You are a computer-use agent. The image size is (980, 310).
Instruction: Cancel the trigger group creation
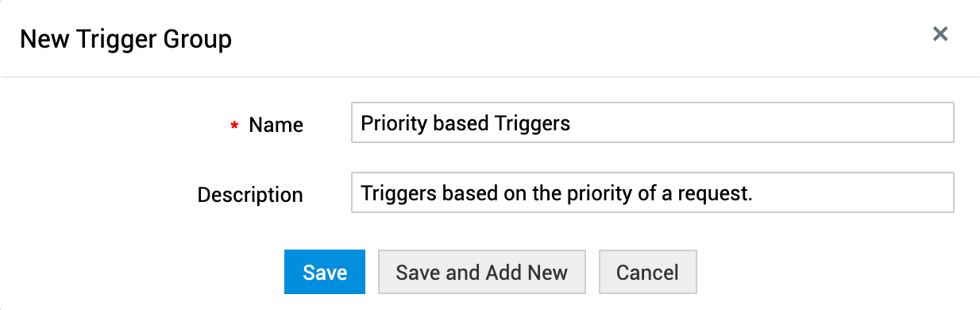click(647, 273)
